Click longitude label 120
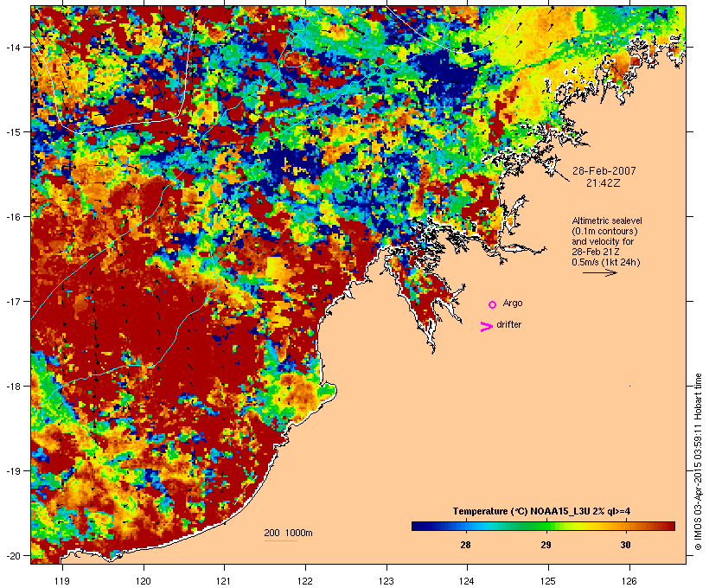This screenshot has height=588, width=709. 144,581
